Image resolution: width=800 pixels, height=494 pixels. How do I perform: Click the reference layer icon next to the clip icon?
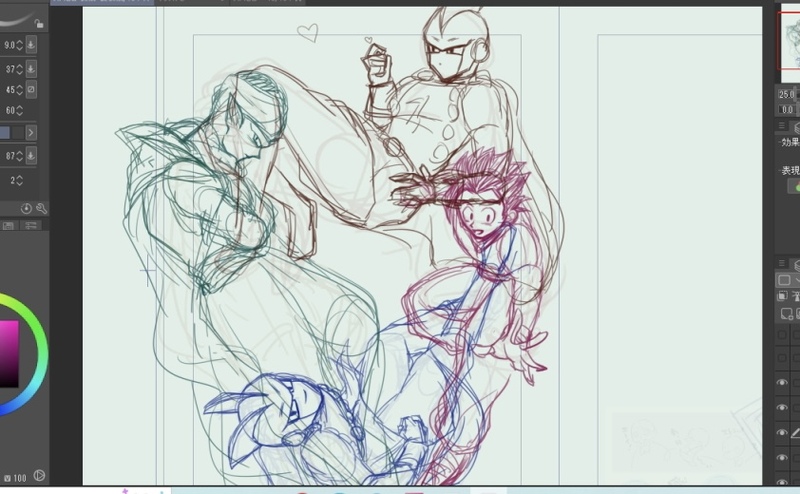click(x=796, y=295)
